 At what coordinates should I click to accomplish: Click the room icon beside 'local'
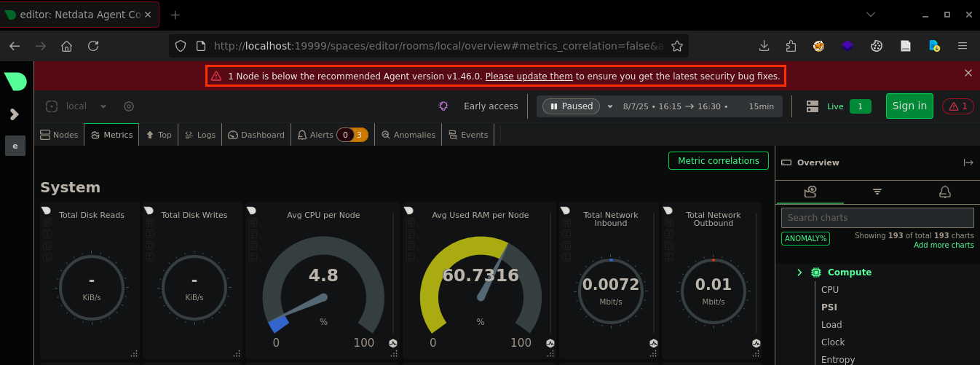click(52, 106)
